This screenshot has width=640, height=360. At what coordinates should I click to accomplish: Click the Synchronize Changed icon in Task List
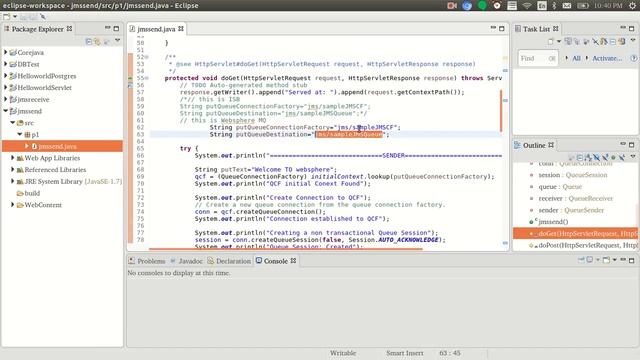568,41
